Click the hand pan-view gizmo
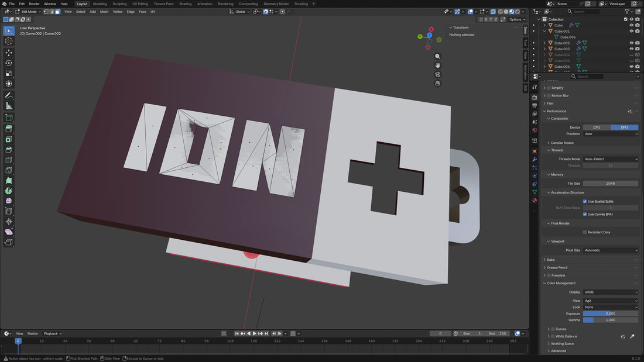 tap(437, 65)
